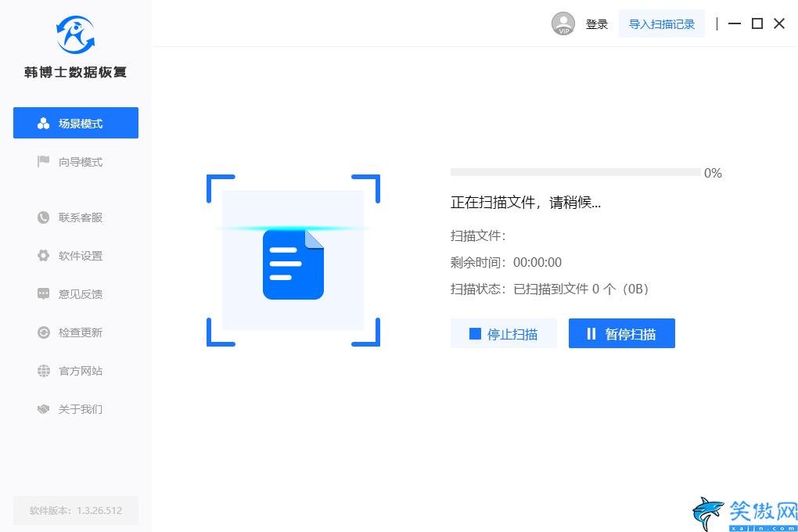Click the 导入扫描记录 button
This screenshot has height=532, width=798.
662,24
